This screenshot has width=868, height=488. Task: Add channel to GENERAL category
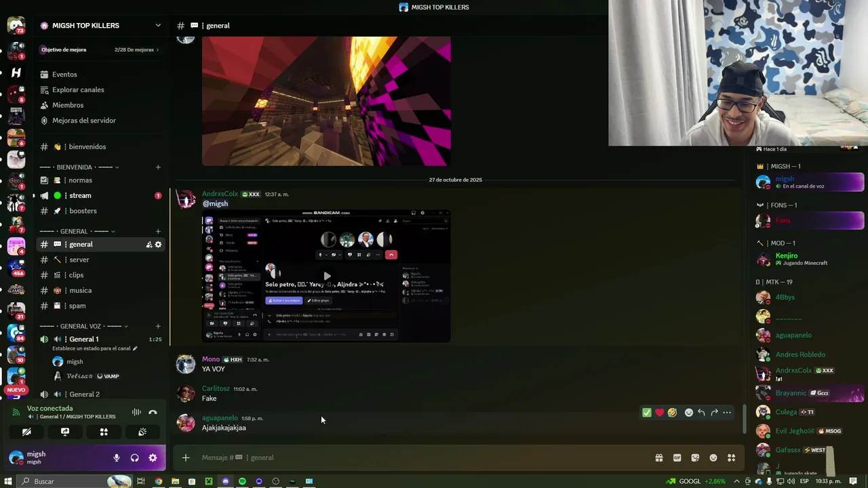(x=158, y=232)
